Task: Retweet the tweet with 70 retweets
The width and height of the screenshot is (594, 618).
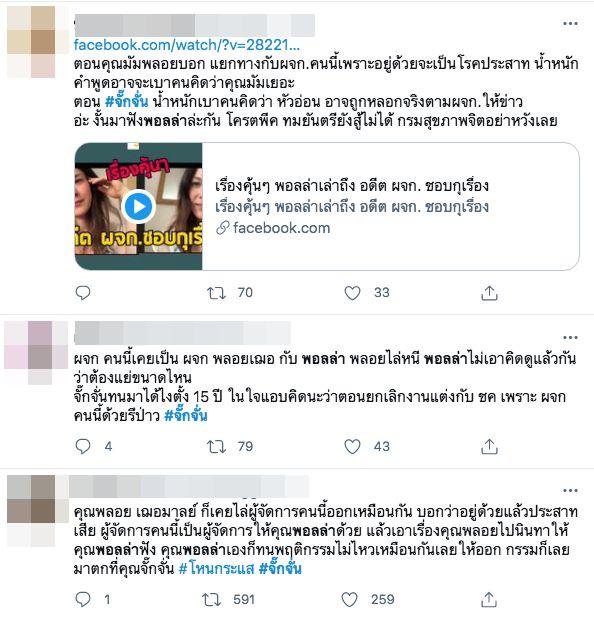Action: coord(216,293)
